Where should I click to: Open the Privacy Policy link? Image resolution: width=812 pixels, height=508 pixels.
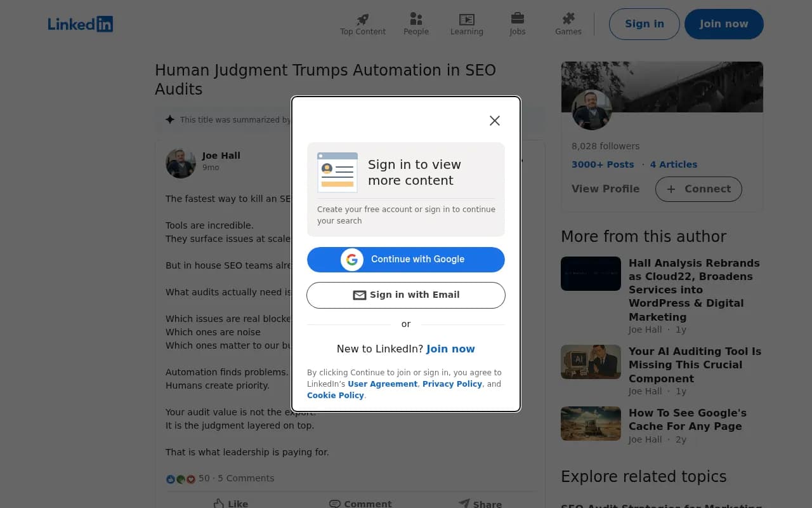pos(452,384)
